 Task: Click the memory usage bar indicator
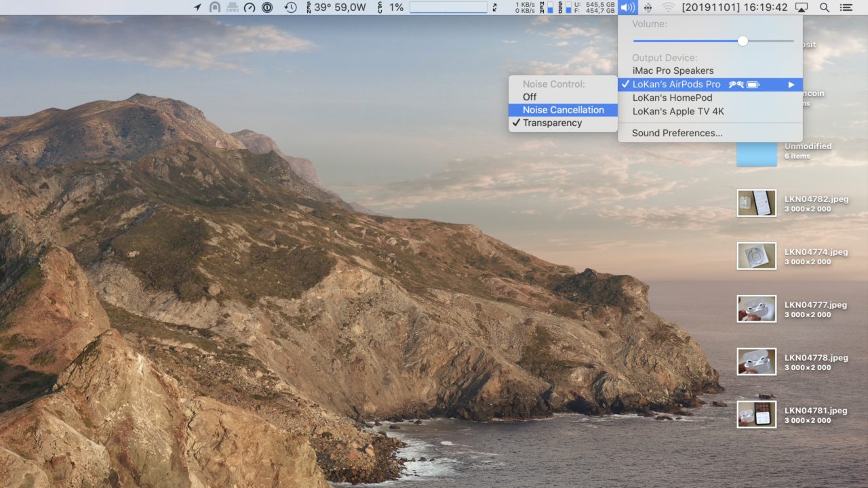click(551, 7)
